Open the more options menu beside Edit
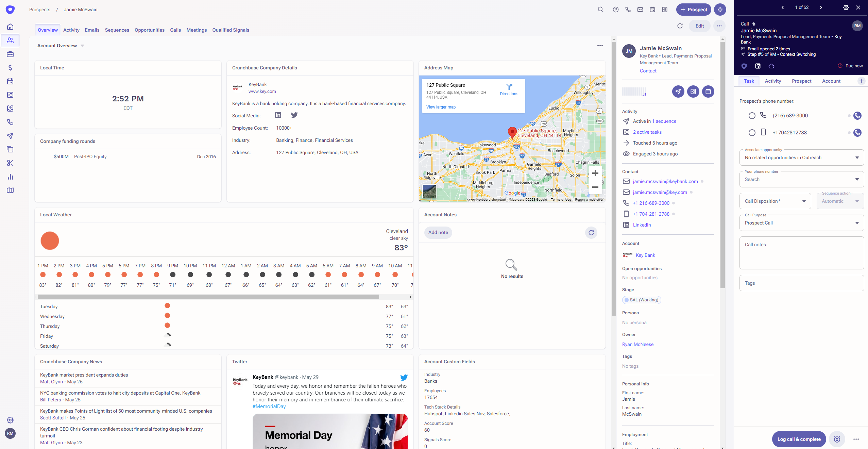 pos(719,26)
